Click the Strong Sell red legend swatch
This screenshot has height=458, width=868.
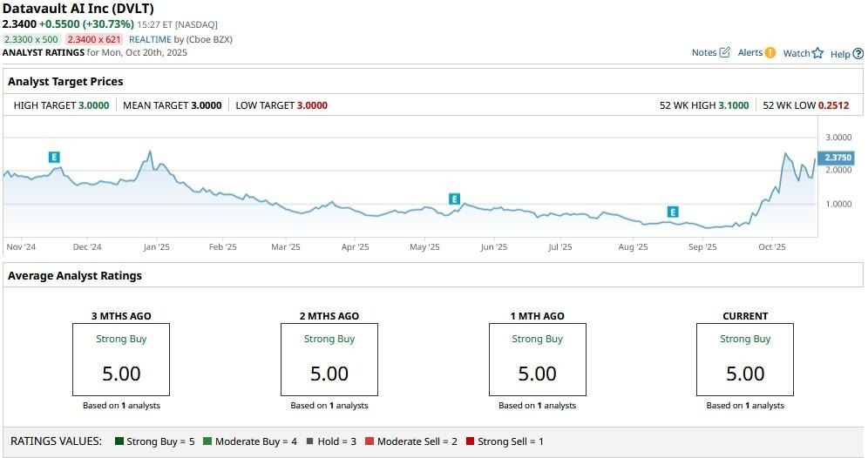471,441
